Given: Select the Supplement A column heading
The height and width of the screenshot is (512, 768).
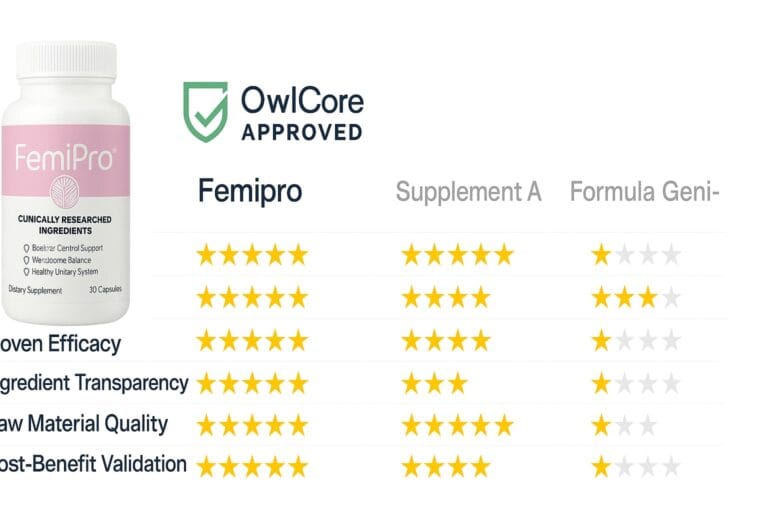Looking at the screenshot, I should pyautogui.click(x=468, y=191).
